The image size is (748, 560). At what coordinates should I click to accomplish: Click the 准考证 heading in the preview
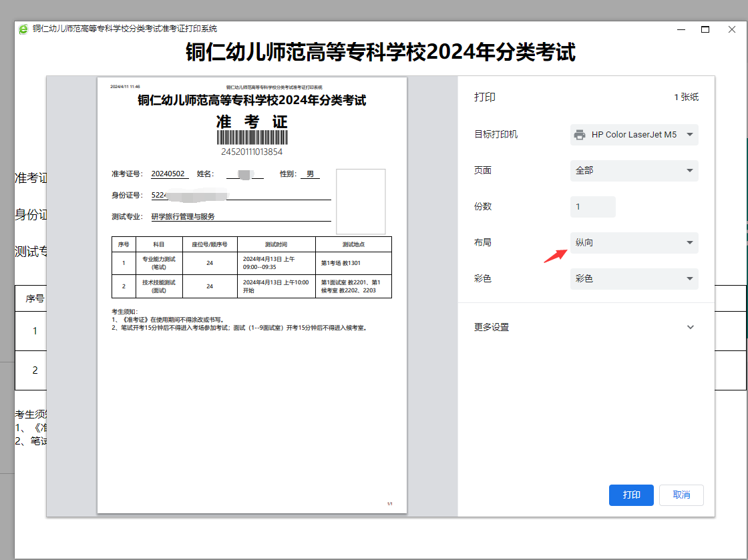tap(252, 121)
